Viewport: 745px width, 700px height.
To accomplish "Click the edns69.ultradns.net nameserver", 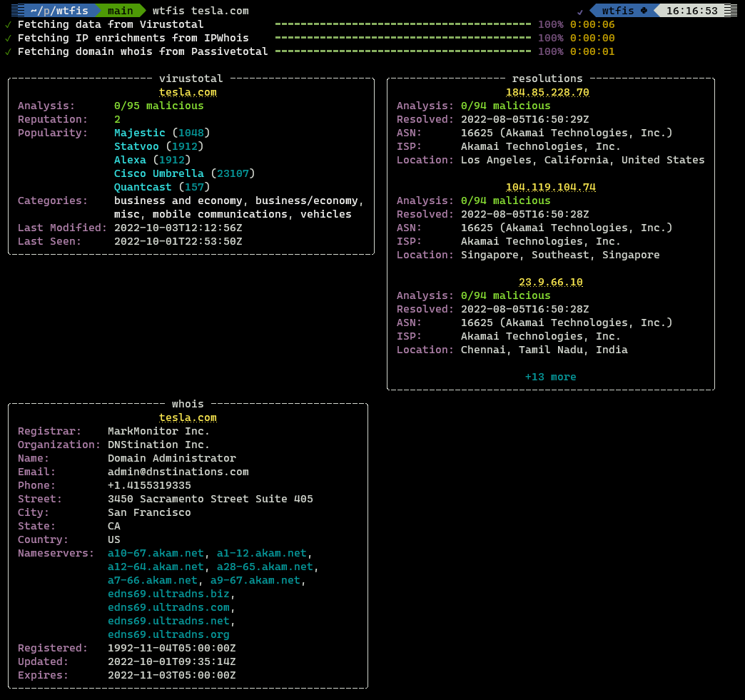I will click(x=168, y=621).
